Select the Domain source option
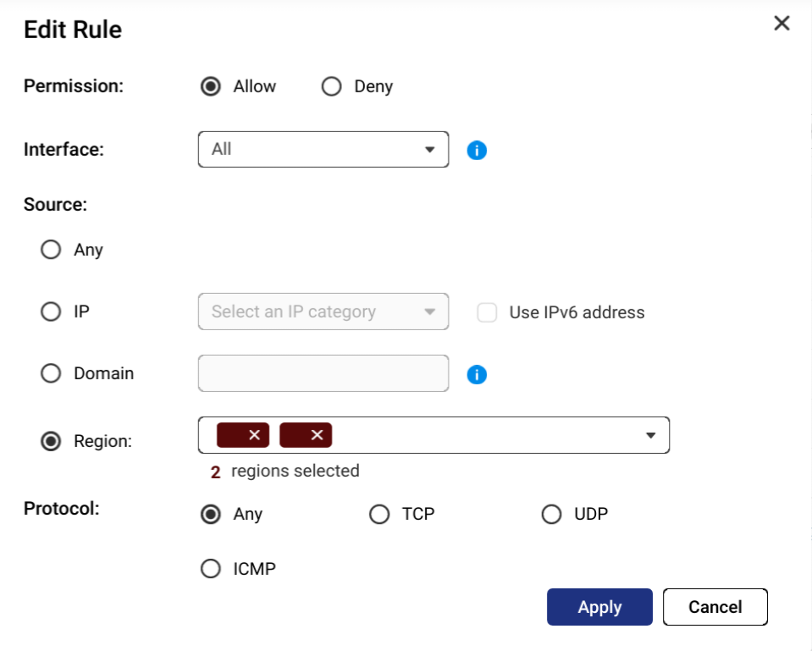The image size is (812, 651). point(51,373)
